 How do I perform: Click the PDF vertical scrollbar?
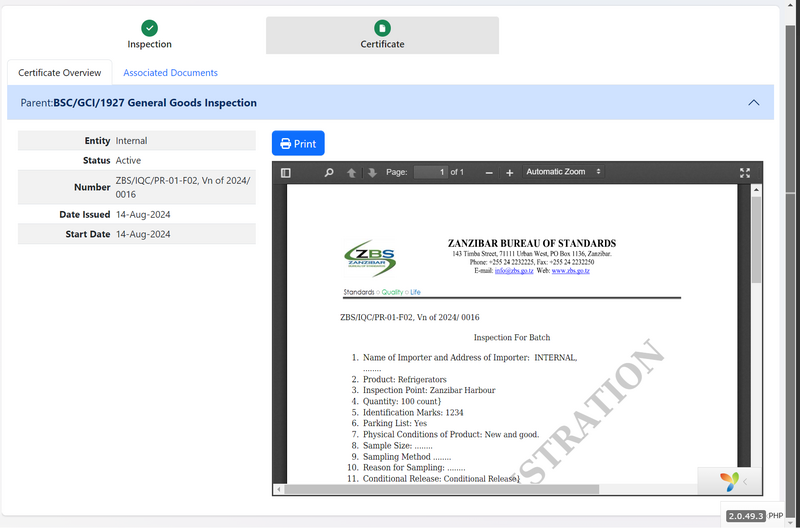756,240
